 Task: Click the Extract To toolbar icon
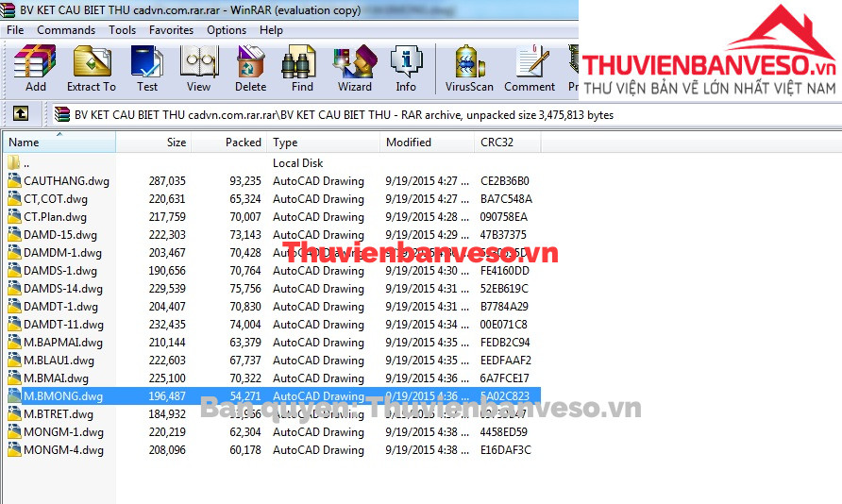pos(92,69)
